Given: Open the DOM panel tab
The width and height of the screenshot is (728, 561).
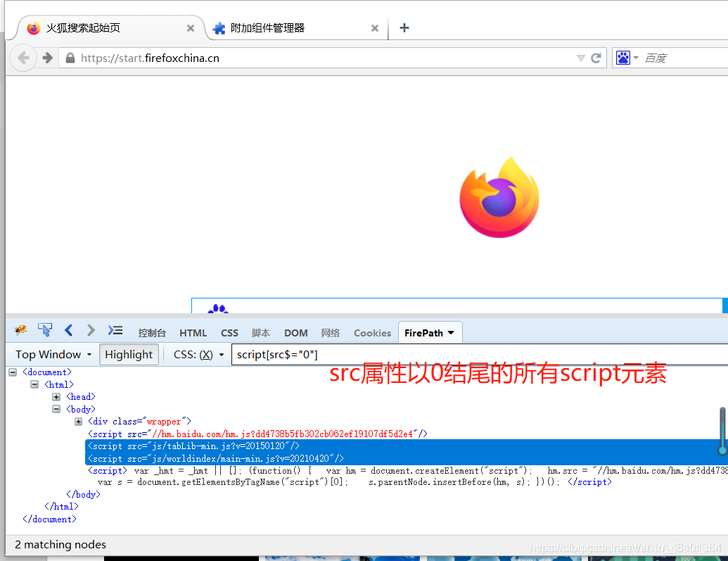Looking at the screenshot, I should 295,333.
